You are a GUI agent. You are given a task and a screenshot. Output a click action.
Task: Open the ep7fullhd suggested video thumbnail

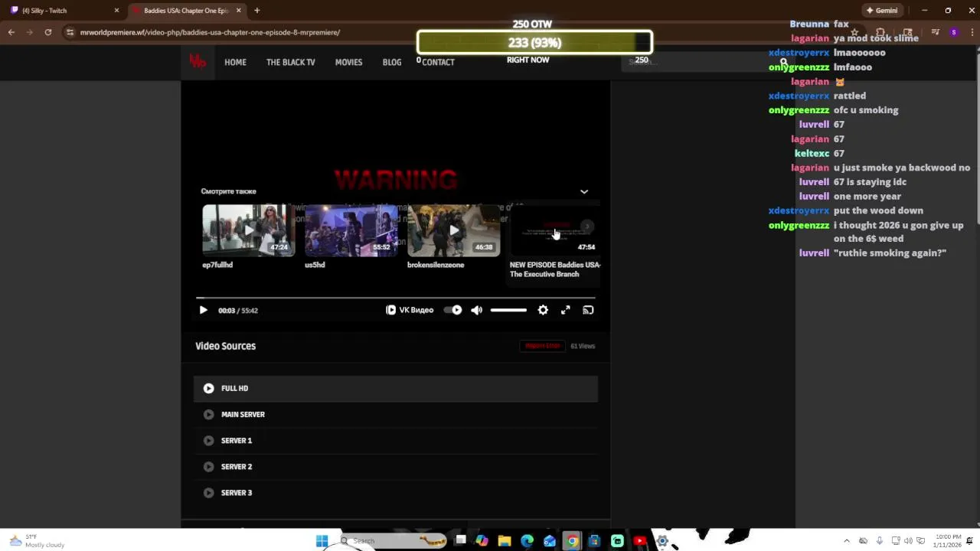pyautogui.click(x=248, y=230)
